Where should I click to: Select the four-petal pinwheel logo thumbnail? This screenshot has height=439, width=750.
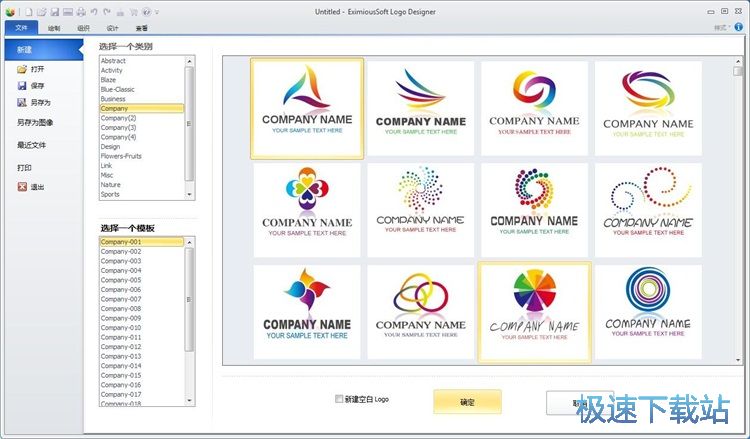pos(307,312)
